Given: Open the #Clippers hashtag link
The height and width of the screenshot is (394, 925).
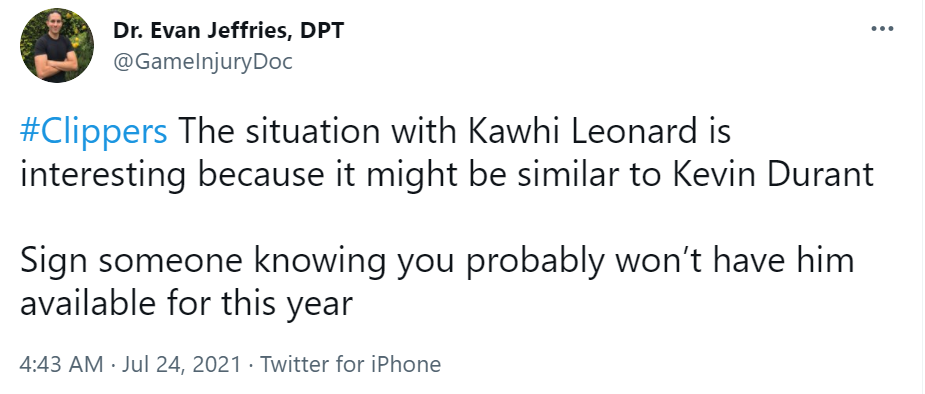Looking at the screenshot, I should [94, 133].
